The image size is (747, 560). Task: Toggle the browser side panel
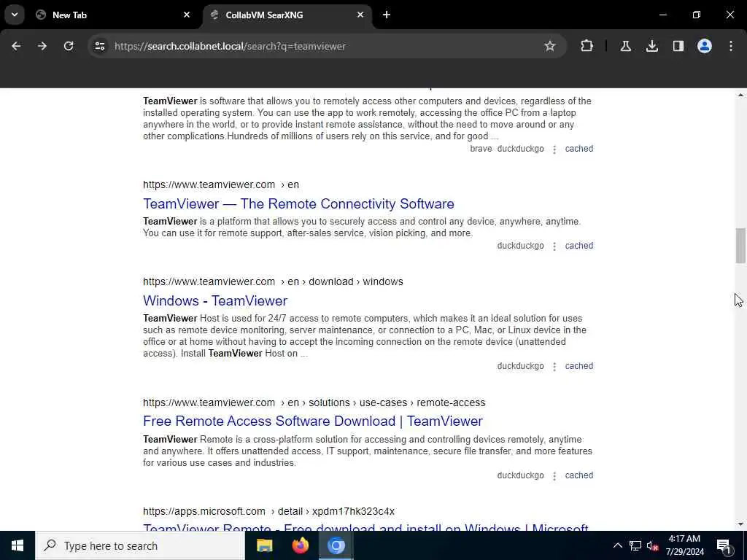(x=678, y=46)
